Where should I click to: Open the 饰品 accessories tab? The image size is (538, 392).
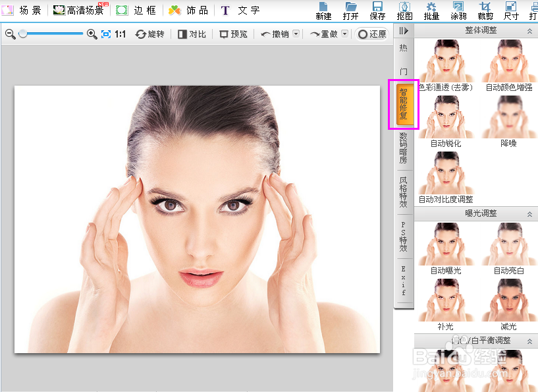(188, 11)
